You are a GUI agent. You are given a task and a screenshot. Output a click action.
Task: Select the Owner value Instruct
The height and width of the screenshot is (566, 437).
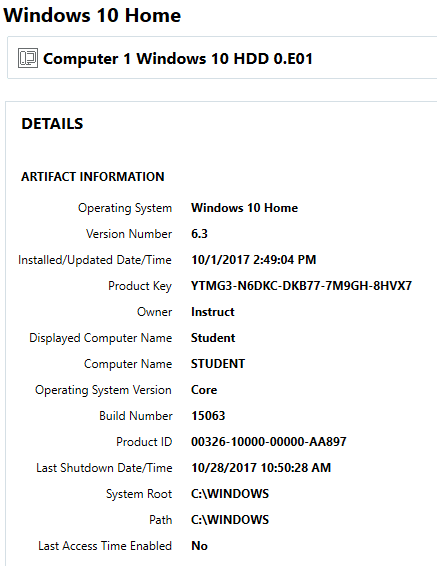pyautogui.click(x=213, y=312)
